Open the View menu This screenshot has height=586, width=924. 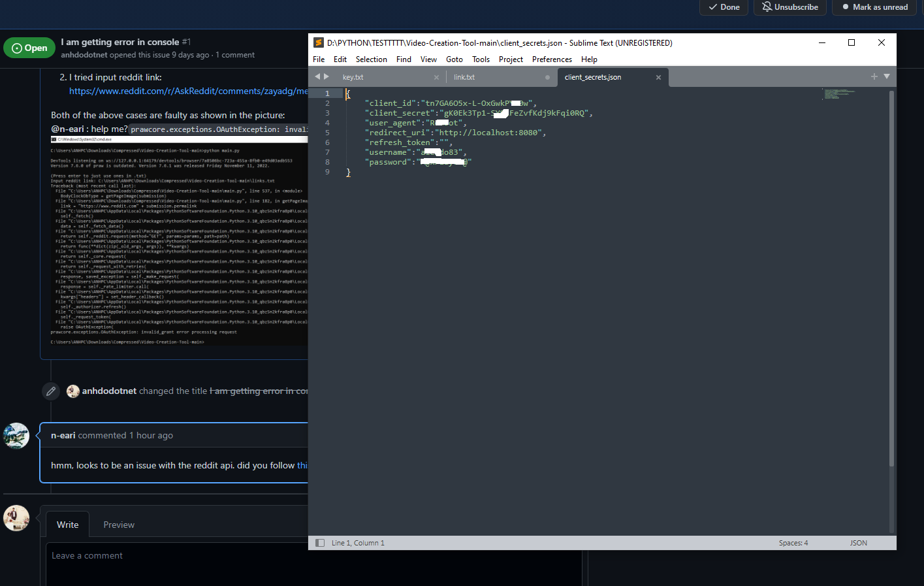428,59
